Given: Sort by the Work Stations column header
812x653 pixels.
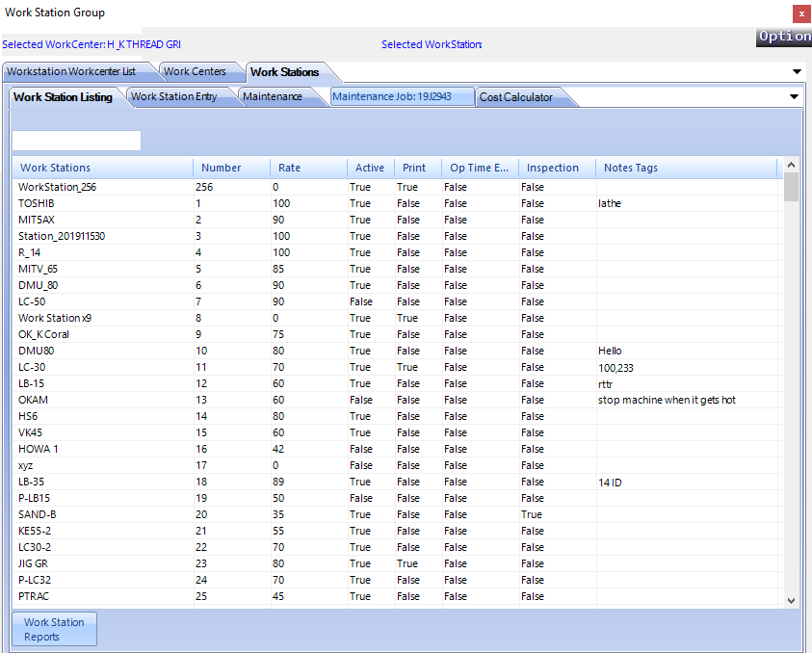Looking at the screenshot, I should pyautogui.click(x=102, y=168).
